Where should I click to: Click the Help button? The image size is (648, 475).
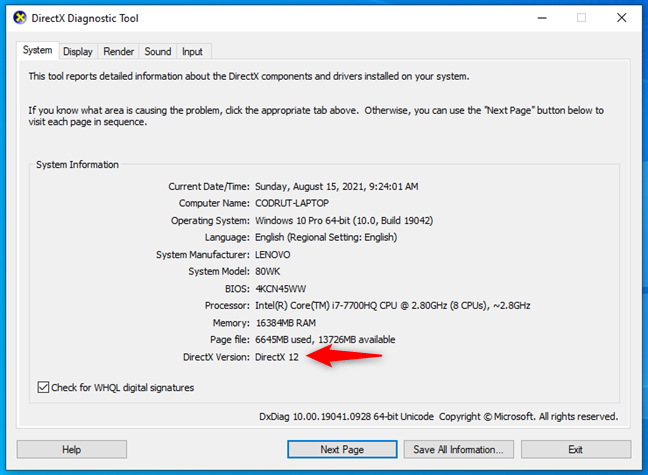[x=71, y=449]
